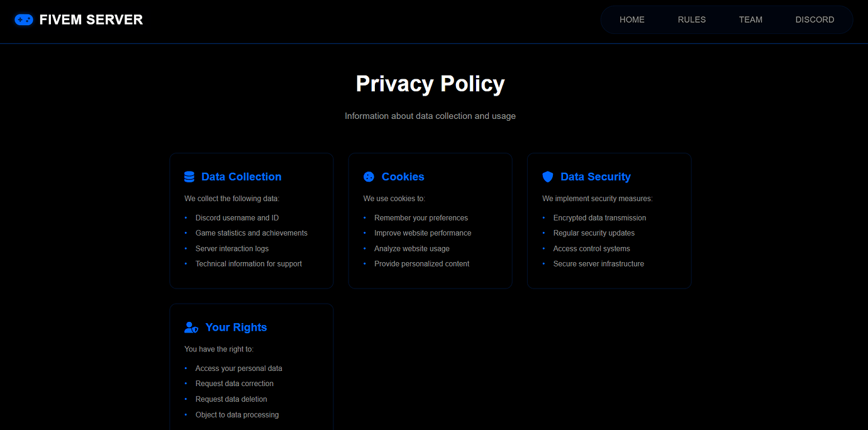Image resolution: width=868 pixels, height=430 pixels.
Task: Click the gamepad logo icon
Action: (23, 19)
